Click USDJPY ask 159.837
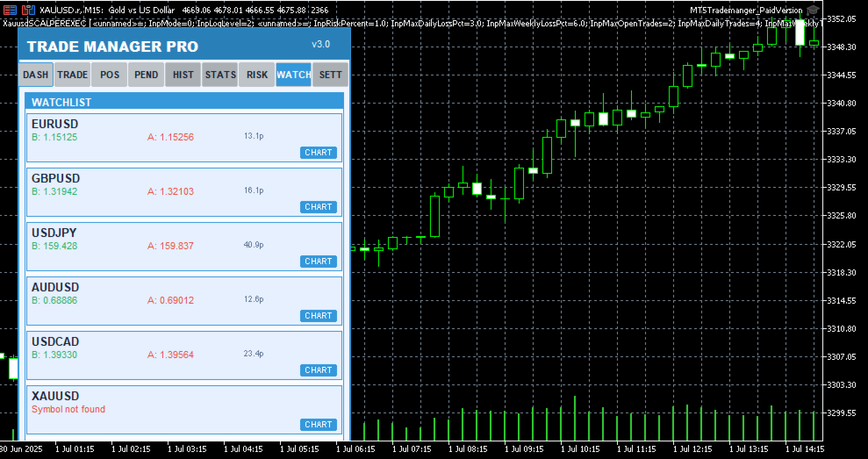 point(170,246)
